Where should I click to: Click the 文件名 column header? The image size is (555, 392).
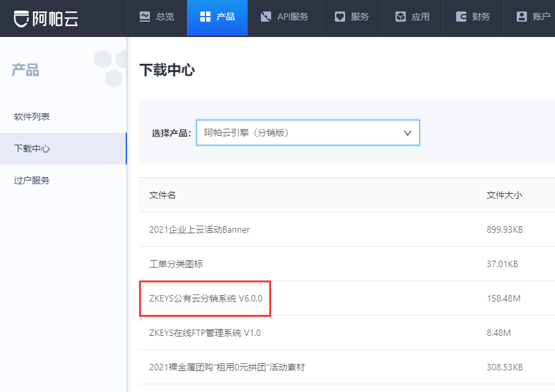[163, 195]
